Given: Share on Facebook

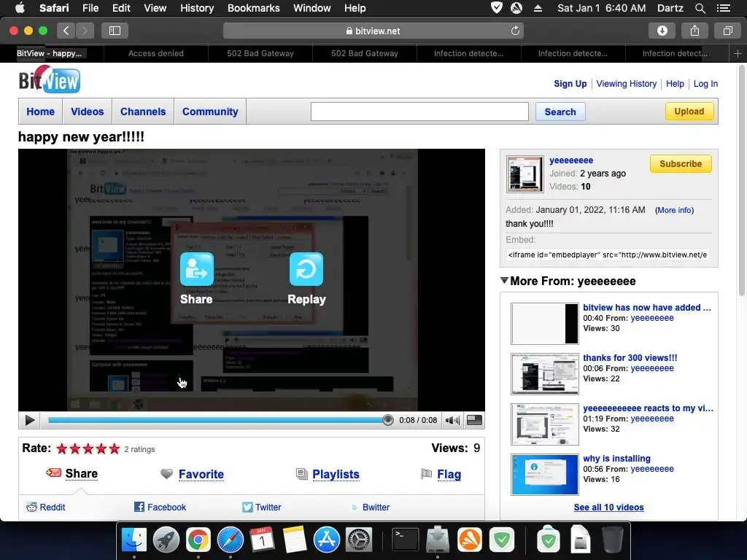Looking at the screenshot, I should click(x=160, y=507).
